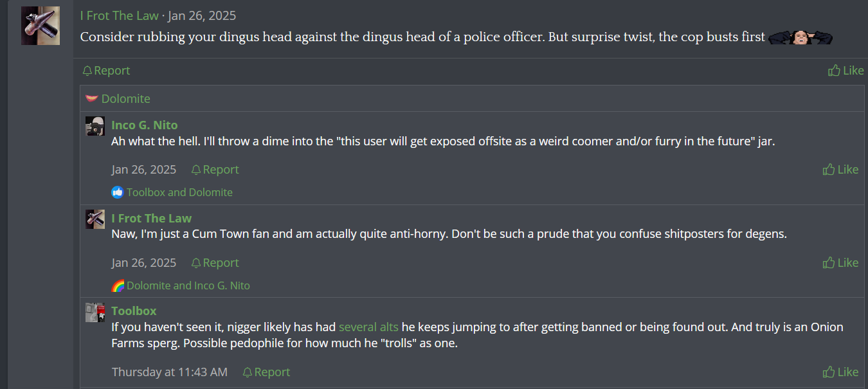Click the bell Report icon under the main post
The width and height of the screenshot is (868, 389).
[87, 71]
